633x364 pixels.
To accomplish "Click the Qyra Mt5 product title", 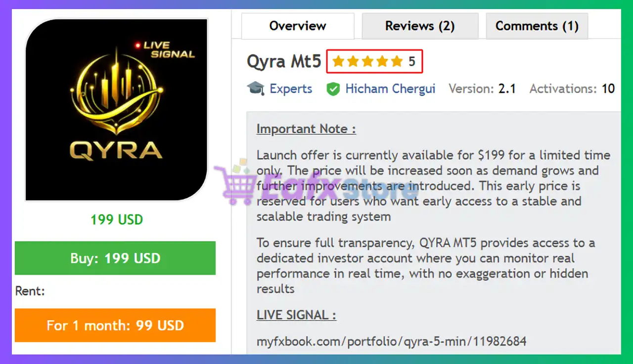I will (x=284, y=62).
